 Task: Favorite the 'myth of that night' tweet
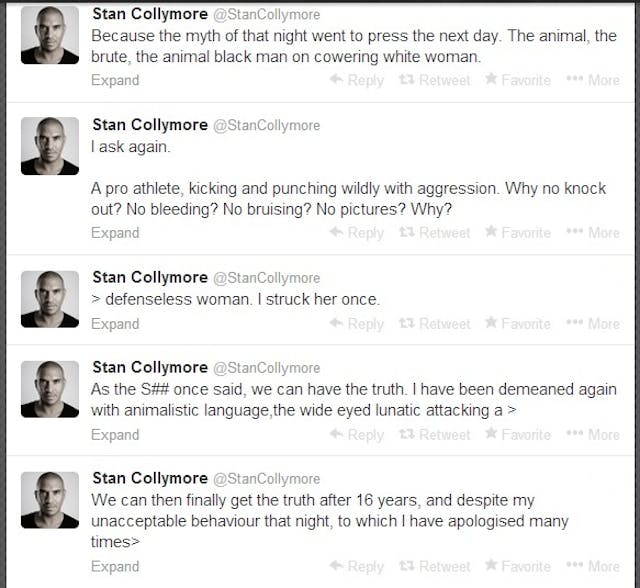pyautogui.click(x=518, y=80)
